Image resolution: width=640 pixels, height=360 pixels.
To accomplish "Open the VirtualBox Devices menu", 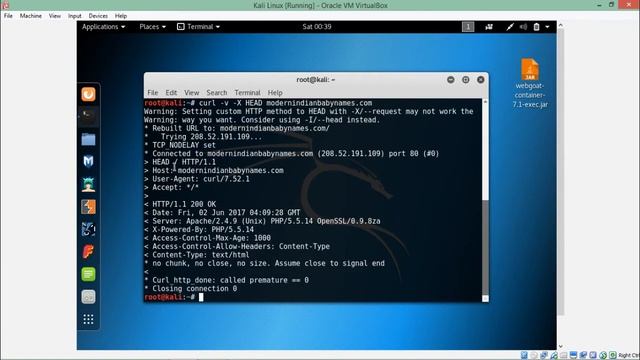I will [98, 16].
